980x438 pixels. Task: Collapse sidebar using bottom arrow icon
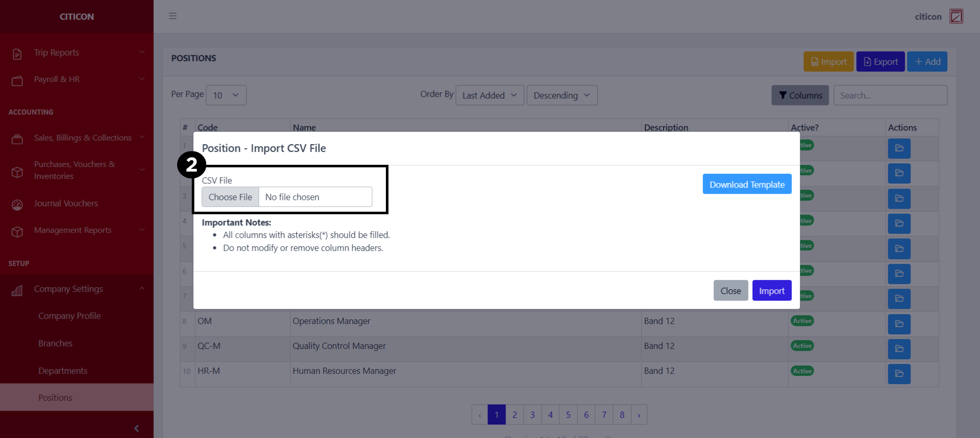[x=136, y=428]
